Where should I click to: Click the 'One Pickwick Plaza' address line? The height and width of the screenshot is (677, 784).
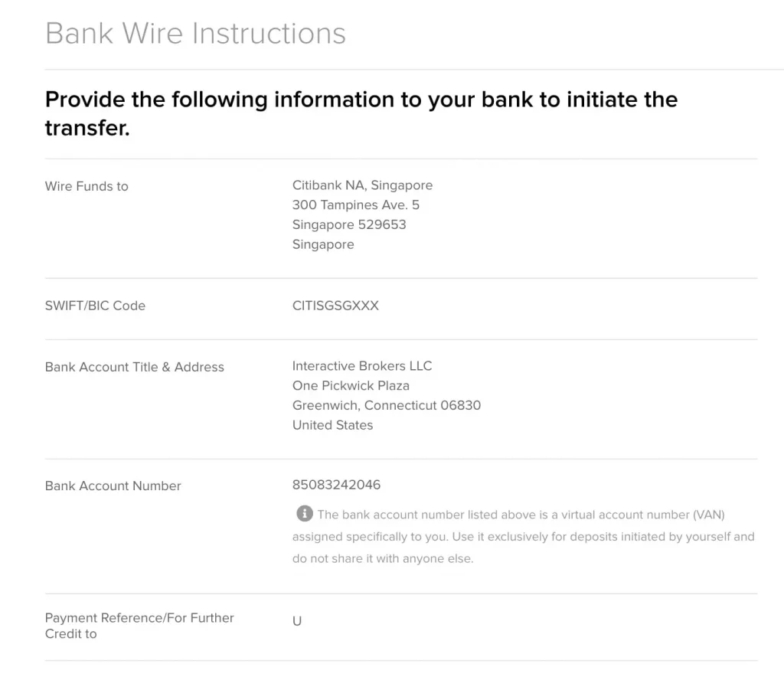pyautogui.click(x=351, y=386)
